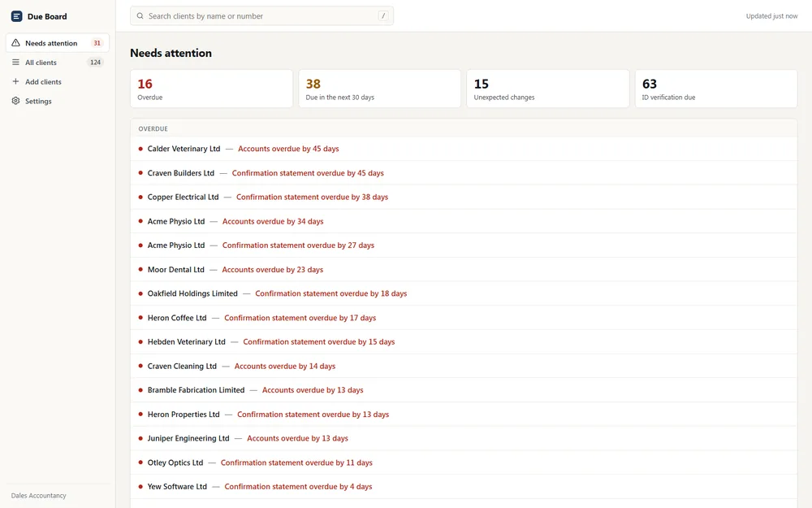The image size is (812, 508).
Task: Click the Add clients plus icon
Action: tap(15, 81)
